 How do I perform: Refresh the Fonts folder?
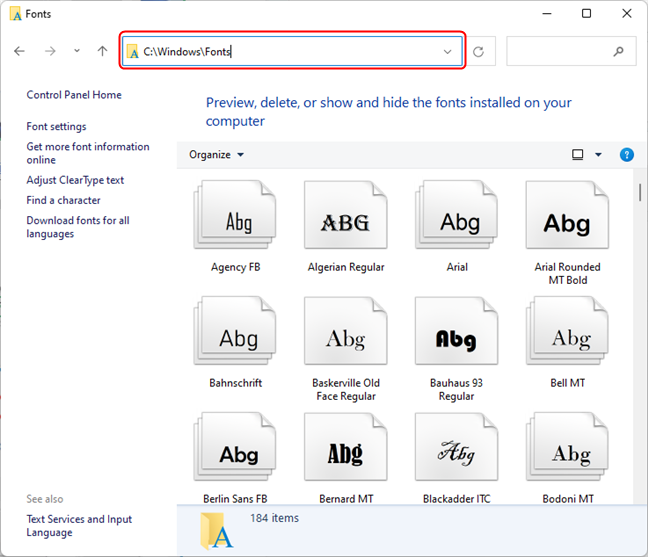coord(479,52)
